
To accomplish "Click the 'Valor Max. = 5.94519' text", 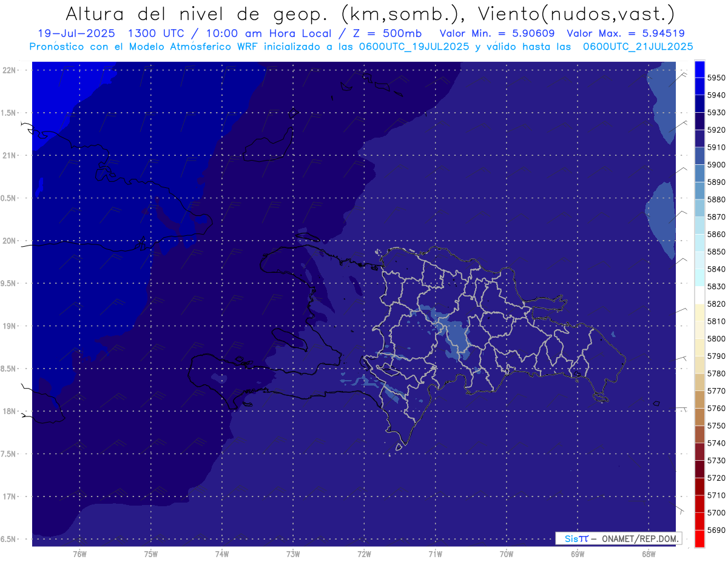I will coord(625,33).
